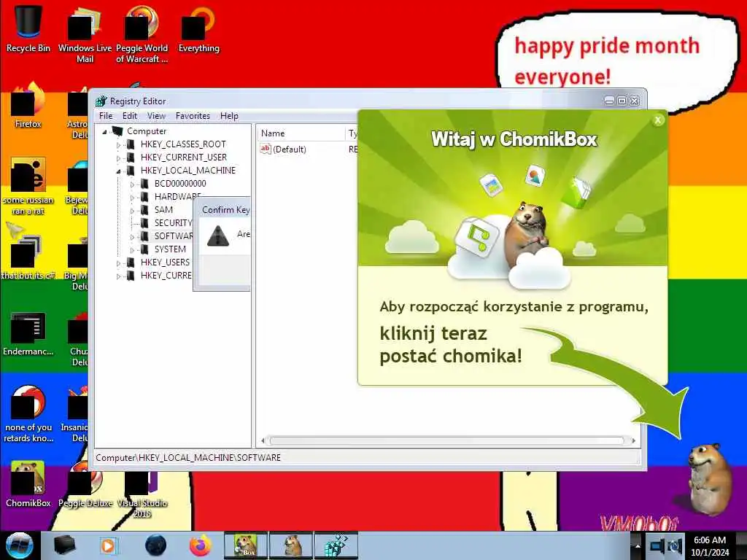Open Windows Live Mail desktop icon
The image size is (747, 560).
pos(85,34)
